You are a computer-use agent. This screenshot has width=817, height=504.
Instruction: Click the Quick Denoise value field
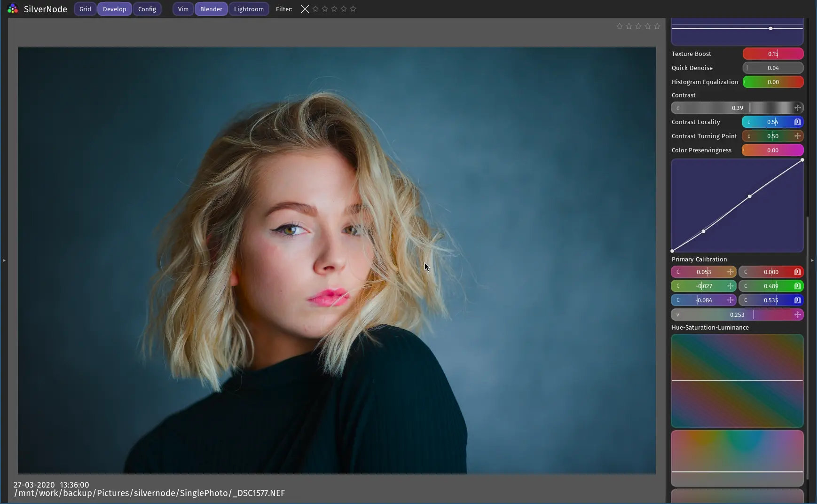point(773,68)
